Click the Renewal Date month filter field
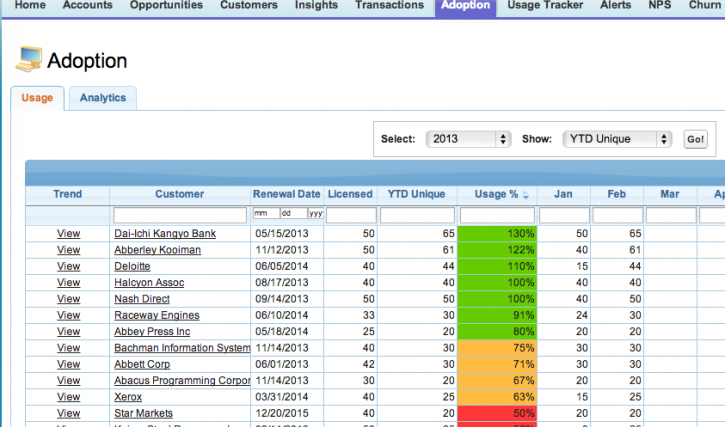 (266, 213)
